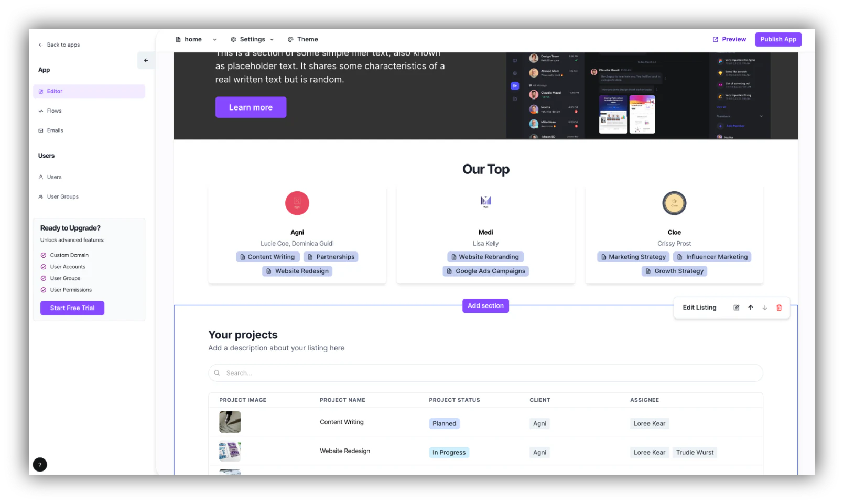This screenshot has height=504, width=844.
Task: Click the Learn more button
Action: [251, 107]
